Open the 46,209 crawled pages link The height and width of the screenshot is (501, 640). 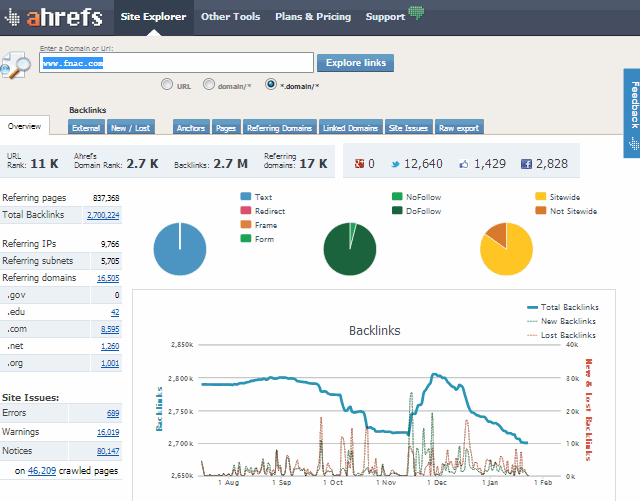(42, 471)
